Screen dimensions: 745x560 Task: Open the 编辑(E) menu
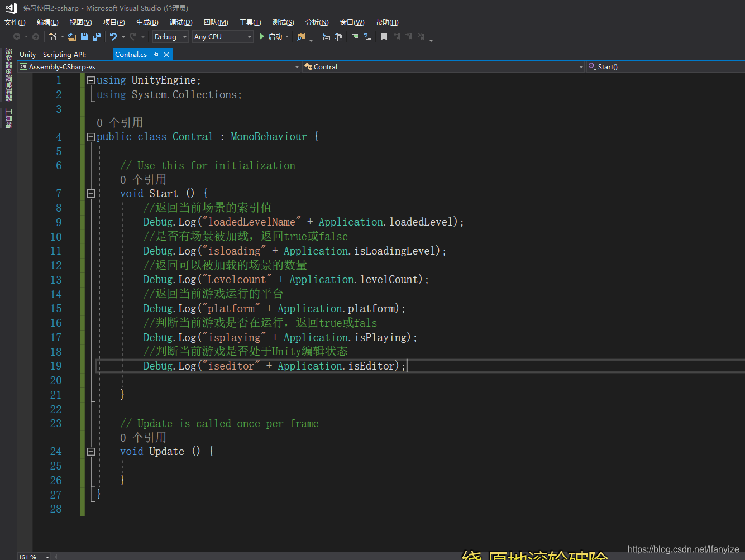click(47, 22)
